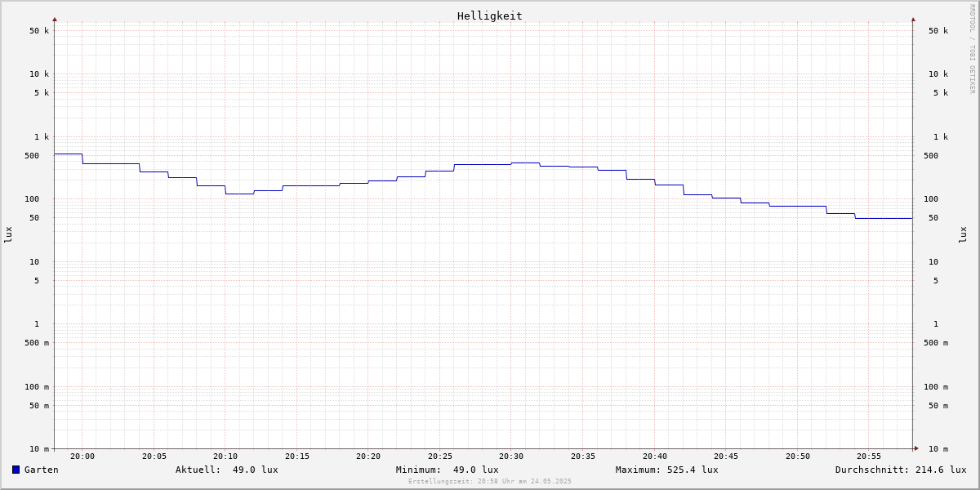Viewport: 980px width, 490px height.
Task: Click the 20:05 time label
Action: tap(154, 457)
